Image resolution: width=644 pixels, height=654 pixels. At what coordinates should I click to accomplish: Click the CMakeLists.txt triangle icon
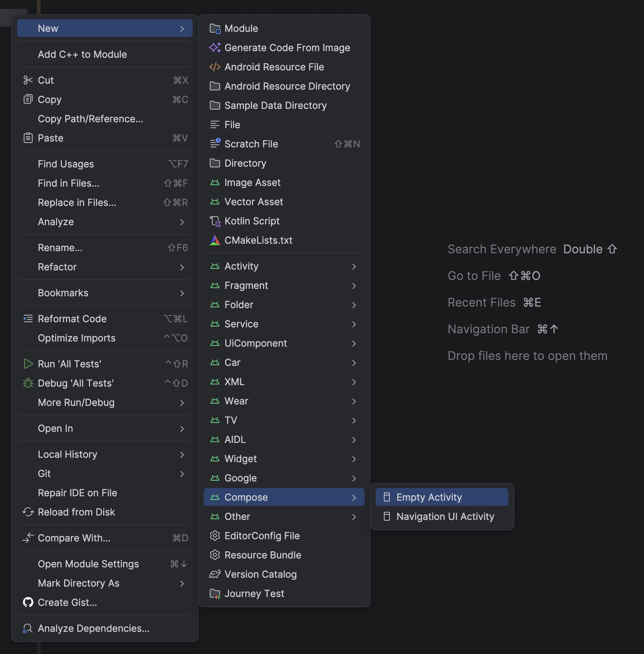[215, 240]
